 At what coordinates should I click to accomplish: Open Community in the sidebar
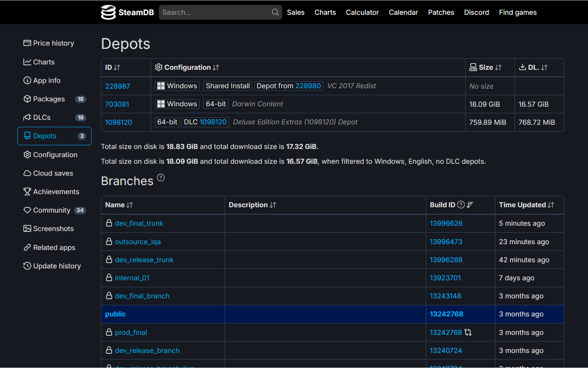pyautogui.click(x=54, y=210)
